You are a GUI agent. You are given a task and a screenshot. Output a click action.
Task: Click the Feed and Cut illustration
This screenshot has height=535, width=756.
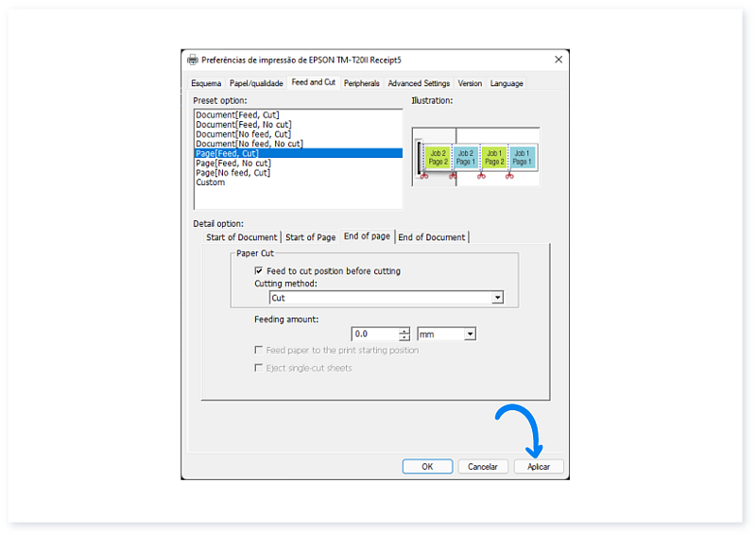[475, 156]
